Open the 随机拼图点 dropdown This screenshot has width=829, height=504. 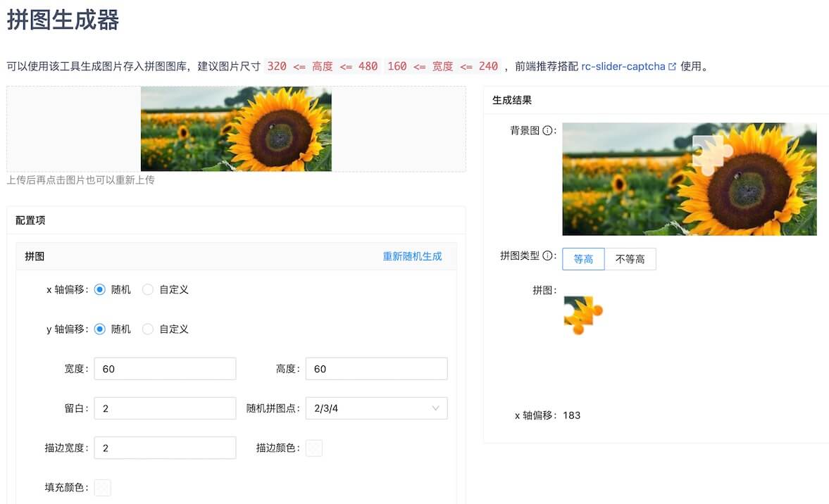[x=376, y=408]
